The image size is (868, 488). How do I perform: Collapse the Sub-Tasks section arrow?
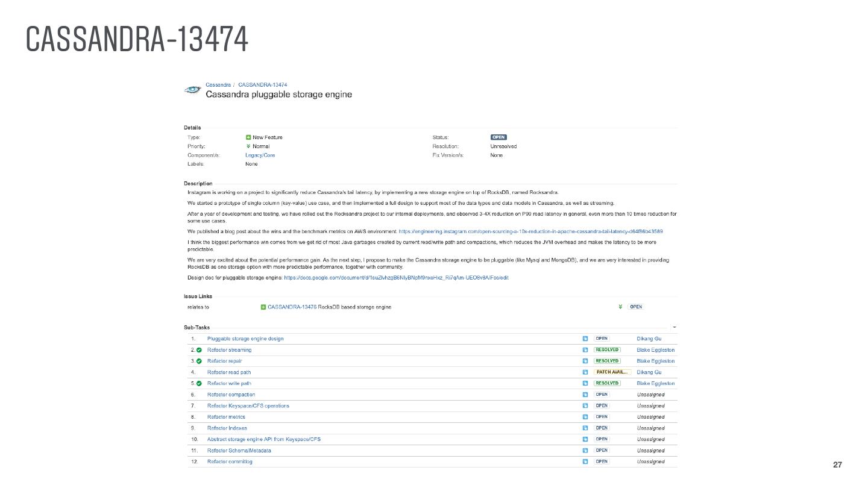tap(675, 328)
